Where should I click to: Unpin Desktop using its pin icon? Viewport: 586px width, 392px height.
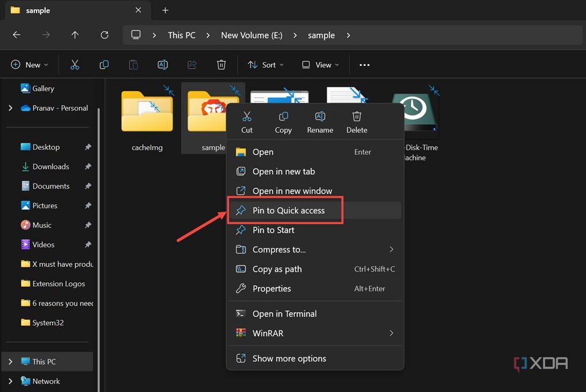click(88, 147)
